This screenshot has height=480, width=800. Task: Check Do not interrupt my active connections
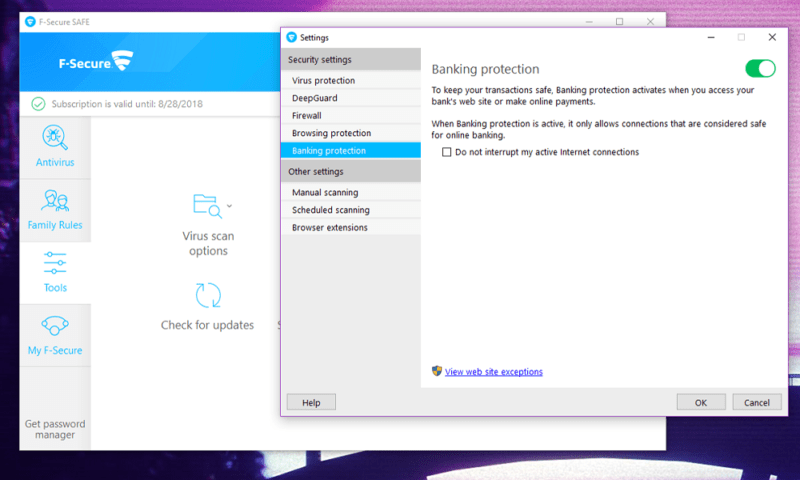[x=447, y=152]
